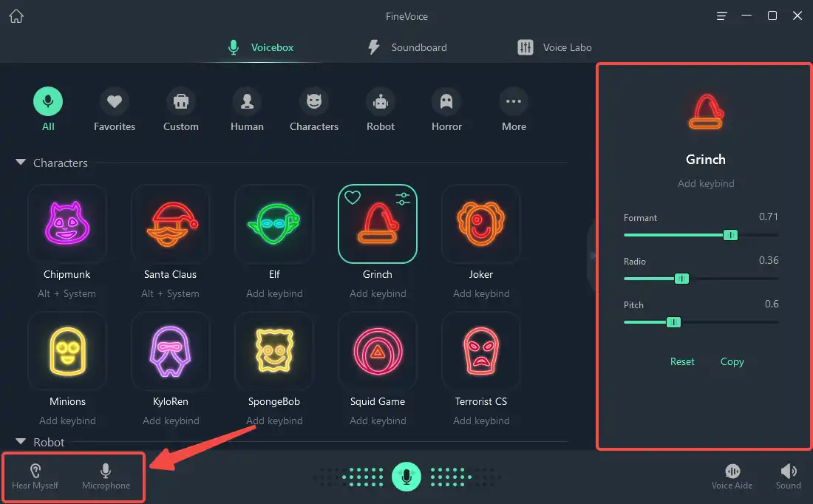Reset the Grinch voice parameters

pyautogui.click(x=682, y=361)
